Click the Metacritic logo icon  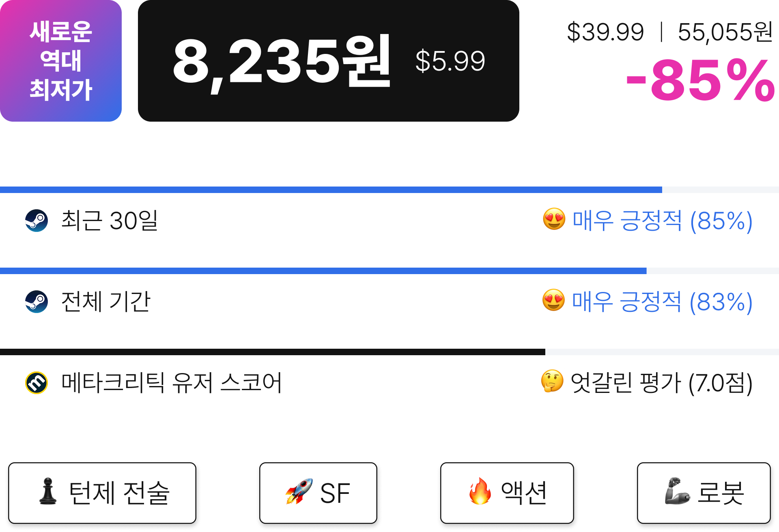click(x=37, y=383)
